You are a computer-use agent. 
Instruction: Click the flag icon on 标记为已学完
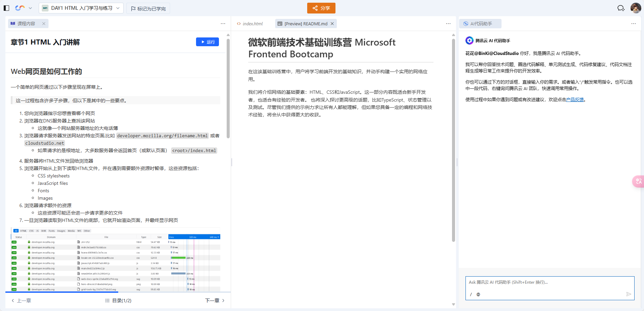(133, 8)
